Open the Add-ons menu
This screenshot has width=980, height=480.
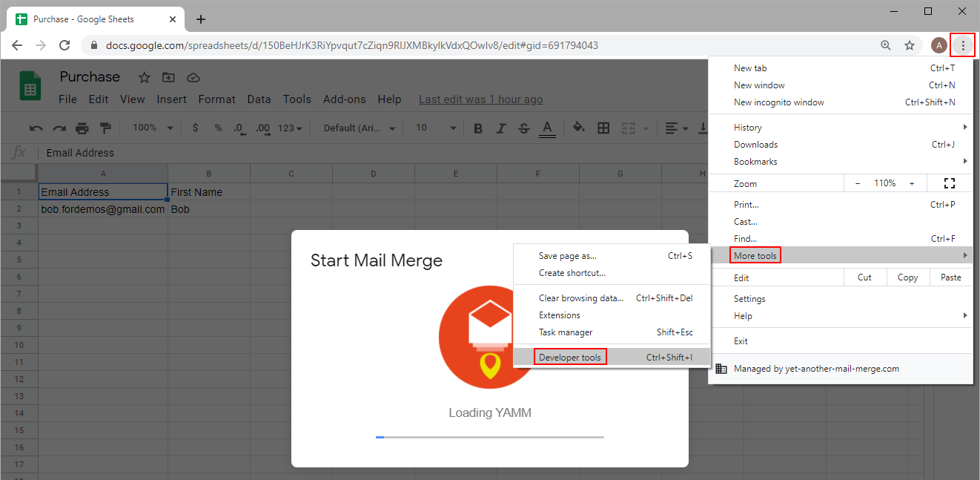click(x=345, y=99)
